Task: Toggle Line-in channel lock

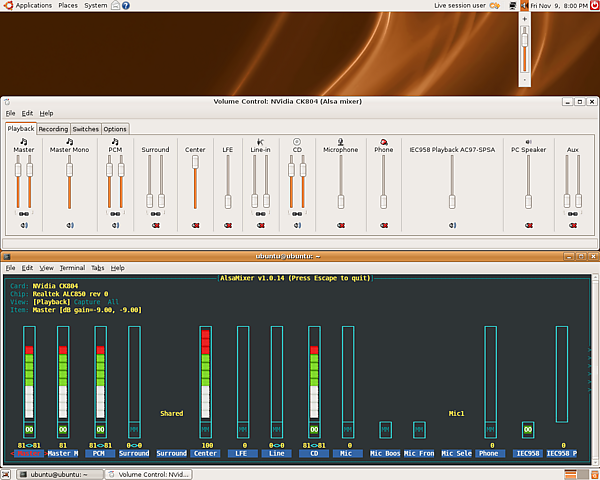Action: click(260, 212)
